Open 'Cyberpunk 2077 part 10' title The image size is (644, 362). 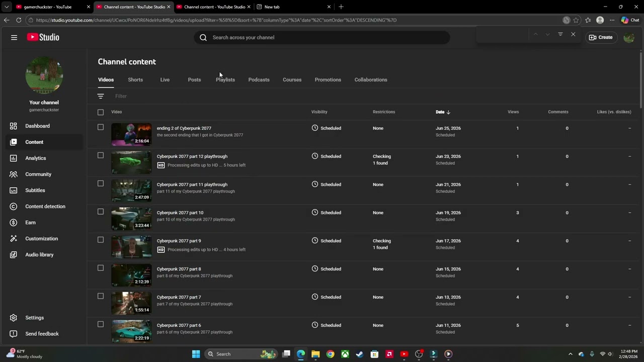pyautogui.click(x=180, y=213)
